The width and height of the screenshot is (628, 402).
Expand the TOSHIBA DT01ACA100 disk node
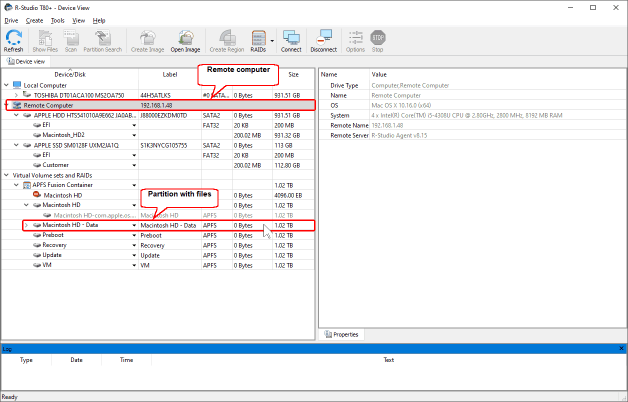click(x=16, y=95)
